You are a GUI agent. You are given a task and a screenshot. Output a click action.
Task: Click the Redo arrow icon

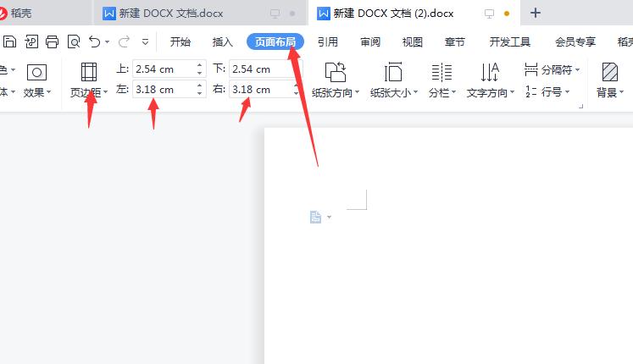pos(124,41)
